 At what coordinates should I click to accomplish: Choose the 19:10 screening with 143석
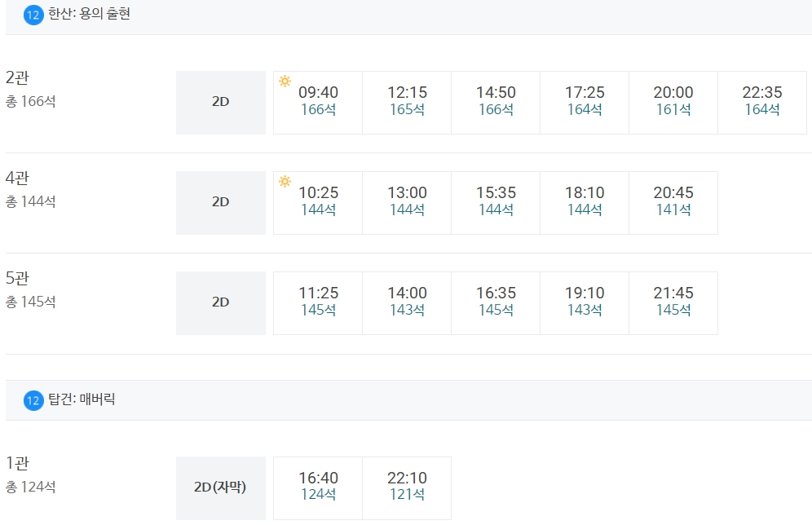[x=585, y=302]
